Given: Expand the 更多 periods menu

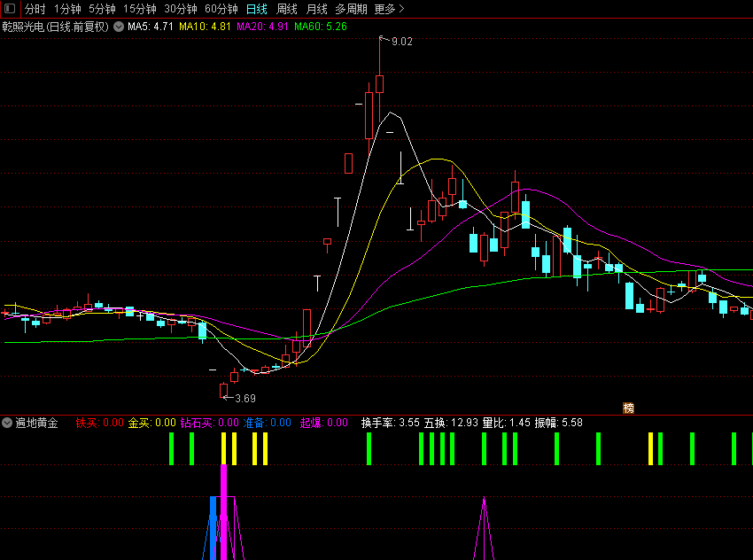Looking at the screenshot, I should tap(390, 9).
